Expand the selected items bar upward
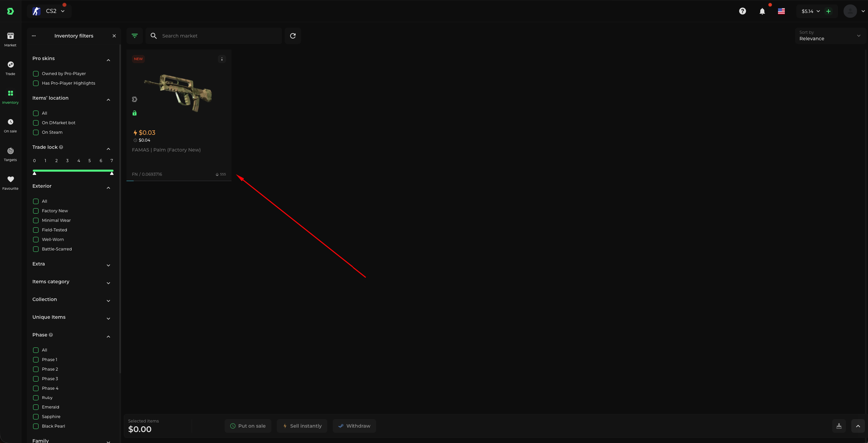Viewport: 868px width, 443px height. point(858,426)
